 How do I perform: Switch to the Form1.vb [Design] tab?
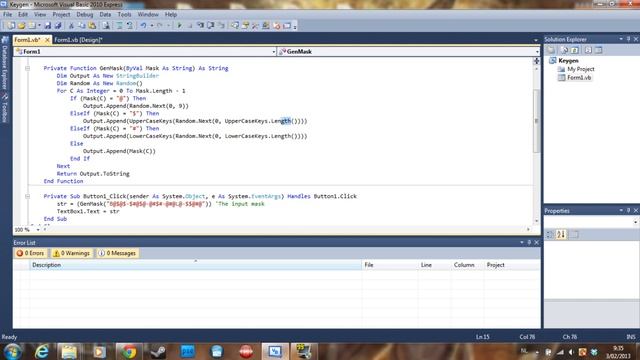click(78, 40)
